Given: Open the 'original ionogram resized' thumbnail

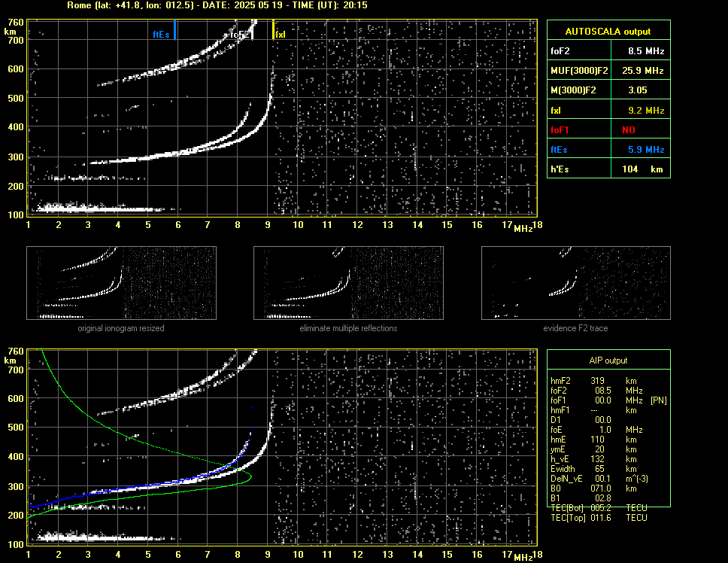Looking at the screenshot, I should 121,283.
